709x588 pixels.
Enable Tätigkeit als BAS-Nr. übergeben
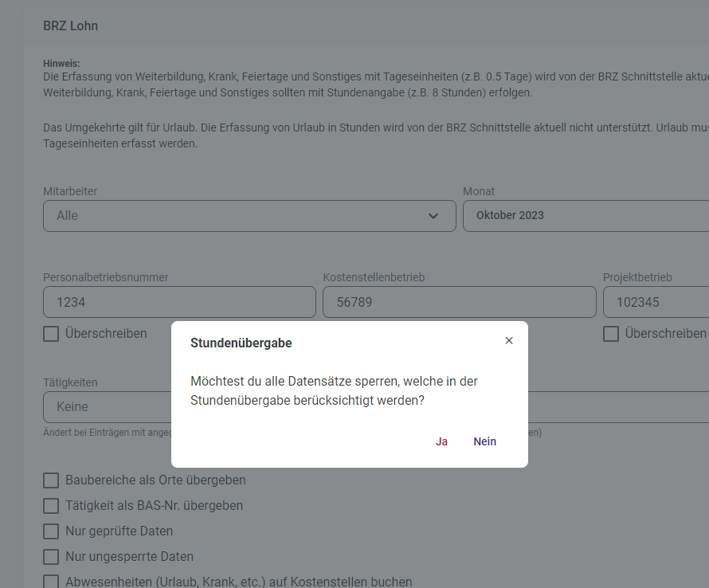(51, 506)
